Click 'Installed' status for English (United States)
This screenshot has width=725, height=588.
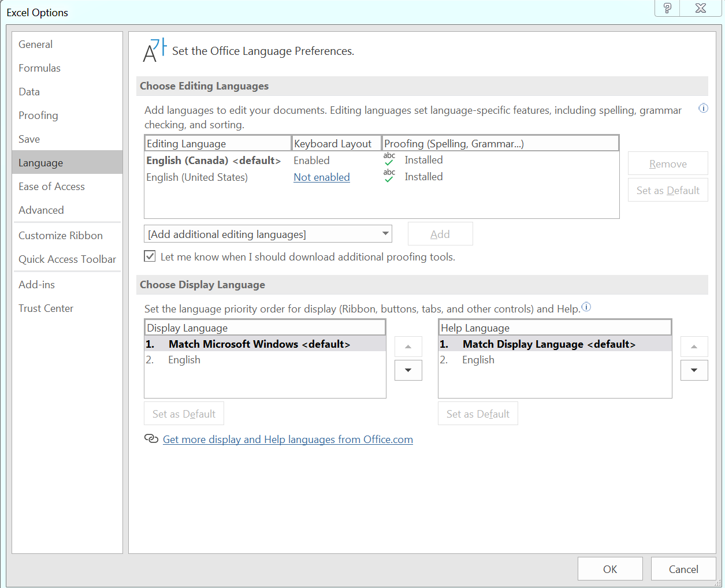423,177
